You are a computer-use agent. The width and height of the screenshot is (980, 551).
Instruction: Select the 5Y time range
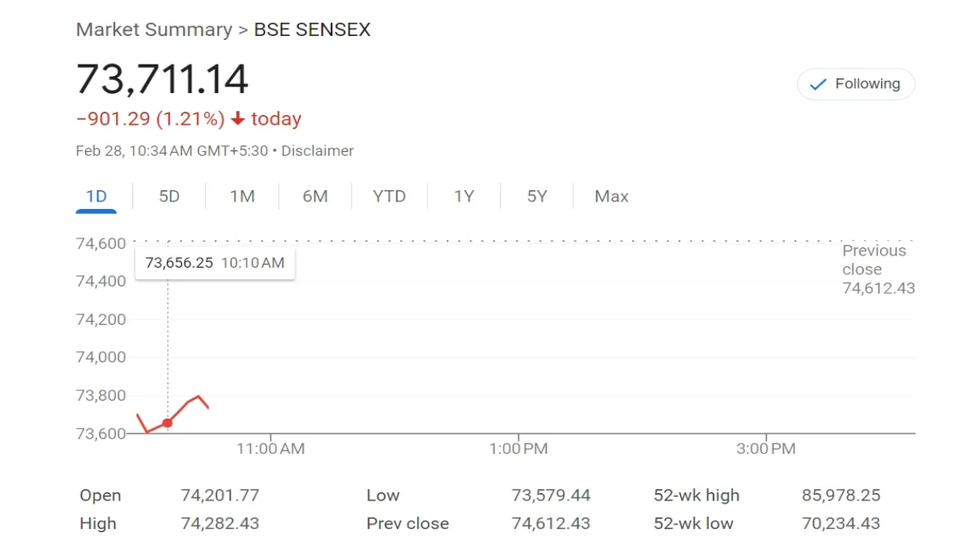click(537, 196)
